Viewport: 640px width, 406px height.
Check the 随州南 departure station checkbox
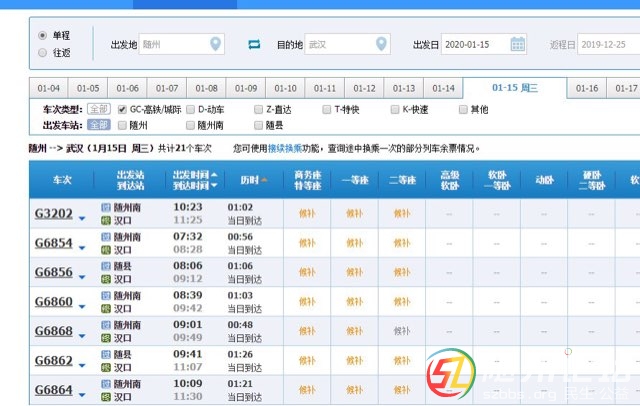(190, 125)
